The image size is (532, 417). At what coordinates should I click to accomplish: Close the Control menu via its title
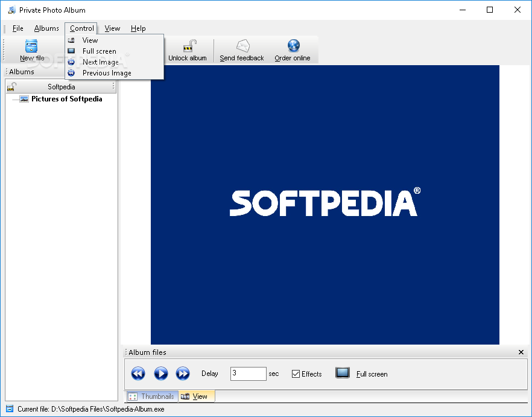[81, 28]
